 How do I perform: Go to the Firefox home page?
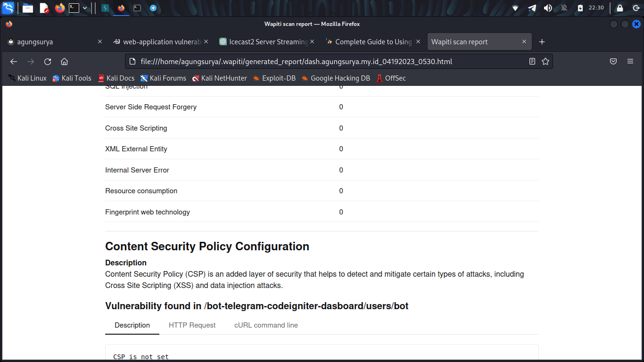point(65,62)
